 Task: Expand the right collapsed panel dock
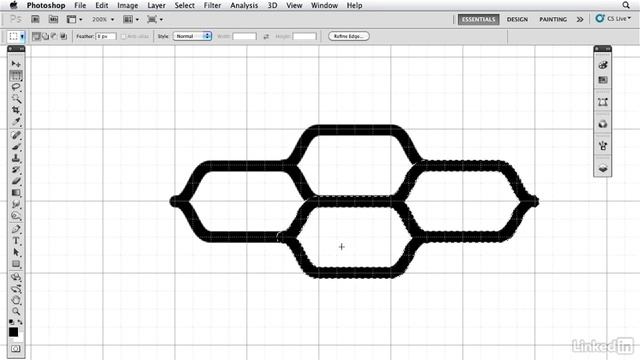pyautogui.click(x=608, y=49)
